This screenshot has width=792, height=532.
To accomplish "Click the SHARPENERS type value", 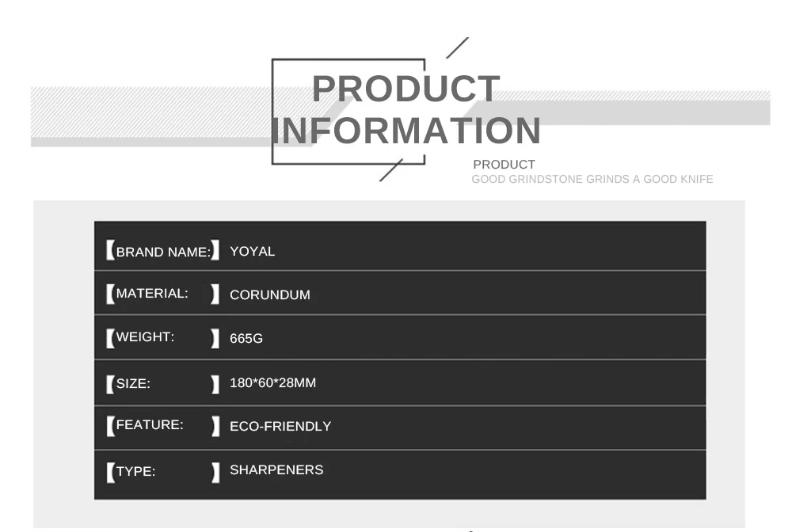I will (276, 469).
